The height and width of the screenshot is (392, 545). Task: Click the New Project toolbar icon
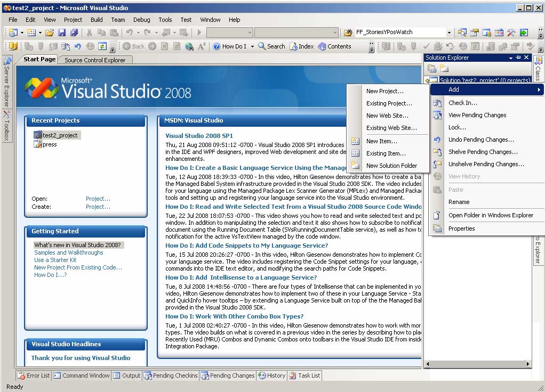click(13, 32)
